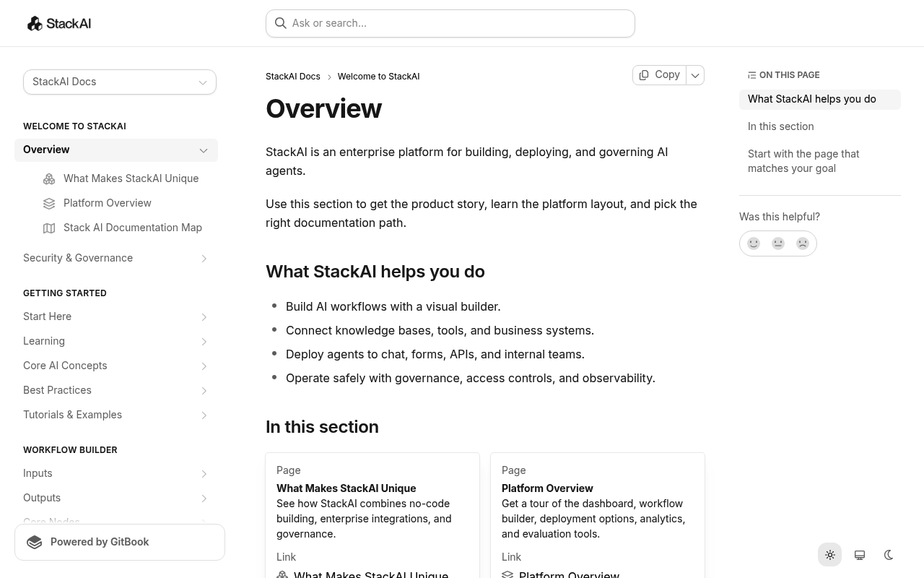Click the Copy page button
The image size is (924, 578).
[660, 75]
